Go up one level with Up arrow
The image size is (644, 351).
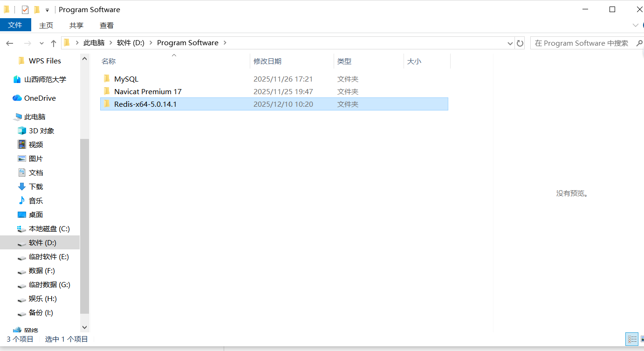pyautogui.click(x=54, y=43)
